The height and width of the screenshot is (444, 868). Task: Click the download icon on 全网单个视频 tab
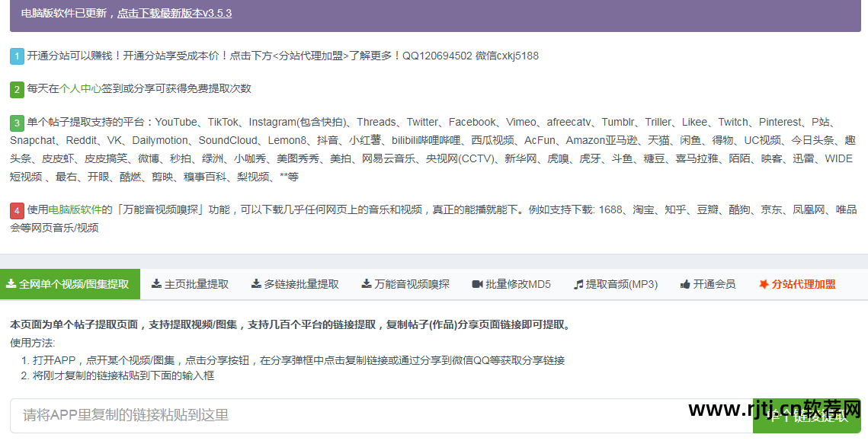(x=11, y=283)
